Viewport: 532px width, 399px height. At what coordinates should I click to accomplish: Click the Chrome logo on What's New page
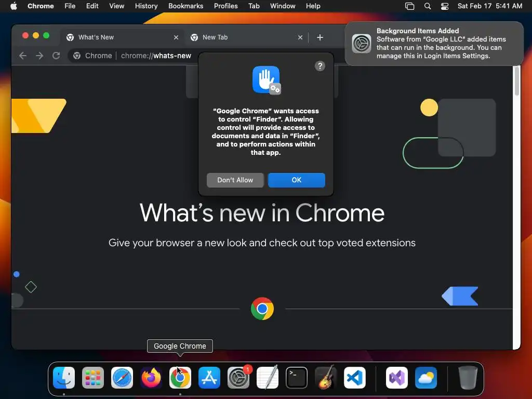pyautogui.click(x=262, y=309)
